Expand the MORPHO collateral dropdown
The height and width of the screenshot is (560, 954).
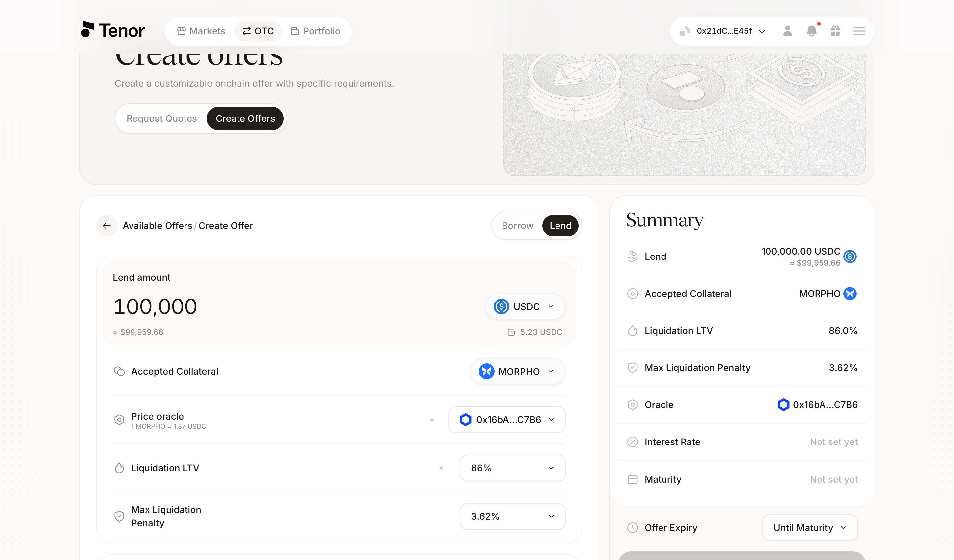pyautogui.click(x=518, y=372)
